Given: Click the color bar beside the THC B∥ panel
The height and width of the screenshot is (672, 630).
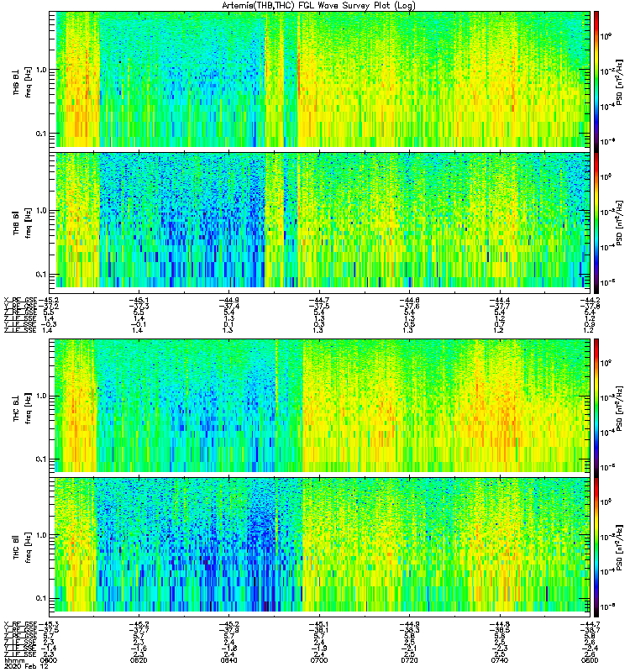Looking at the screenshot, I should 596,548.
